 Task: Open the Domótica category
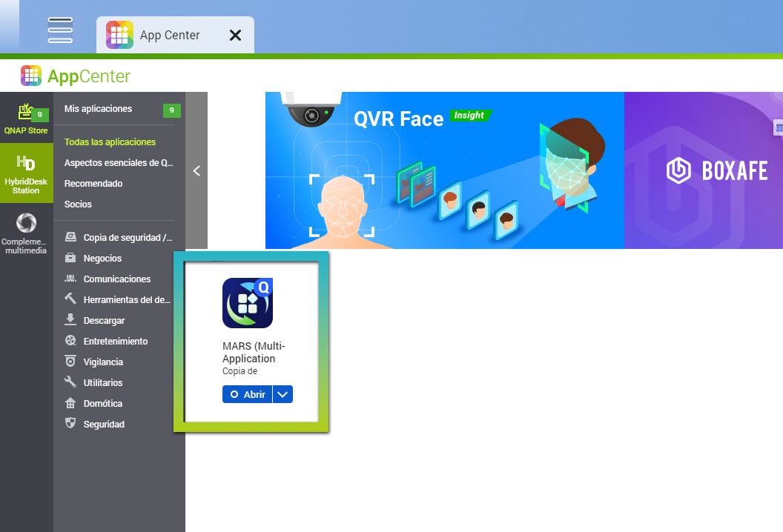pyautogui.click(x=103, y=403)
